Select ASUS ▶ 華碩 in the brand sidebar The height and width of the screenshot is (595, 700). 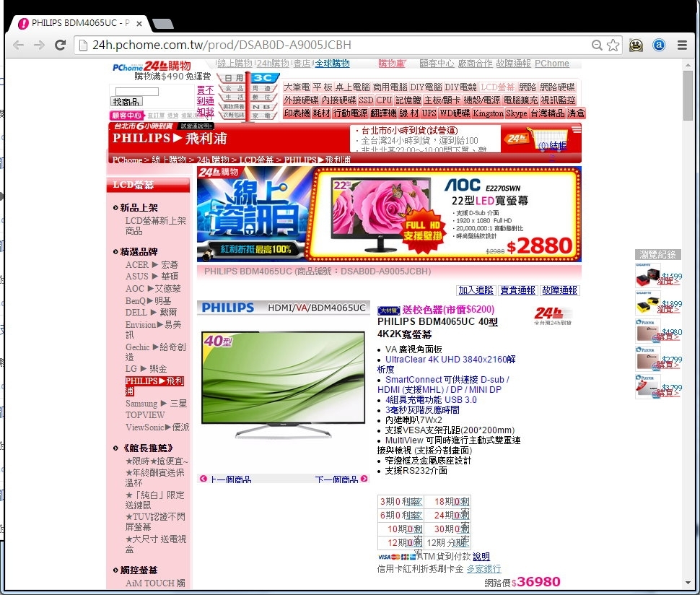point(152,277)
